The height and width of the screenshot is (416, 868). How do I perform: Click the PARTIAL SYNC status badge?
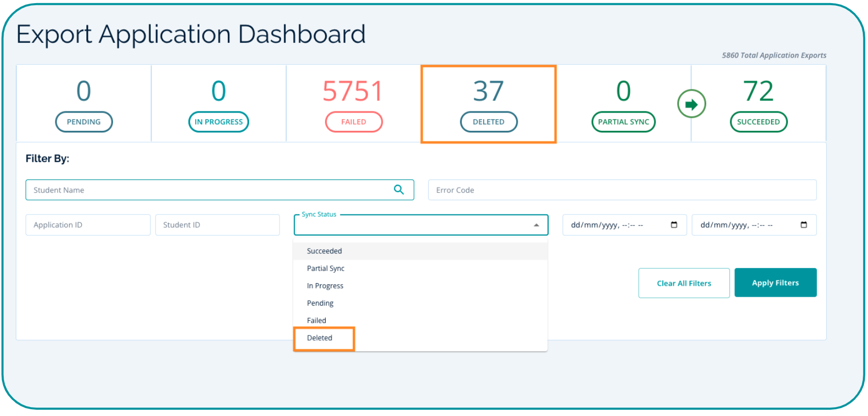tap(623, 122)
